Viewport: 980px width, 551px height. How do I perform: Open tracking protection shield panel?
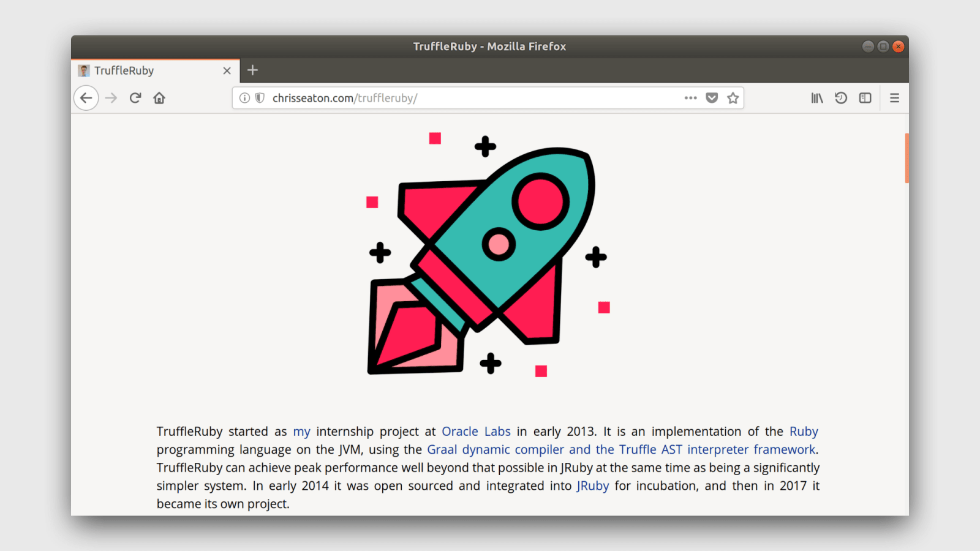pyautogui.click(x=260, y=98)
